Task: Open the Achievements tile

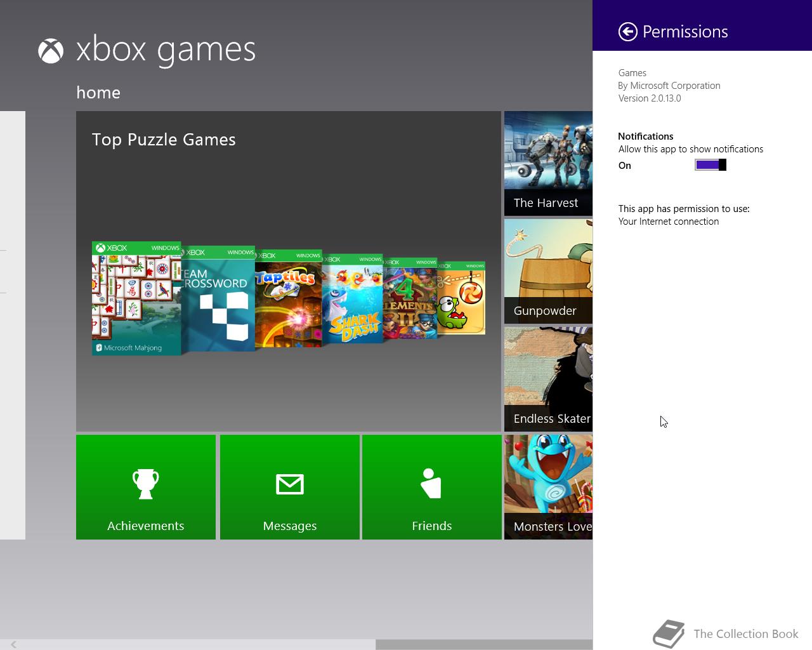Action: click(x=146, y=487)
